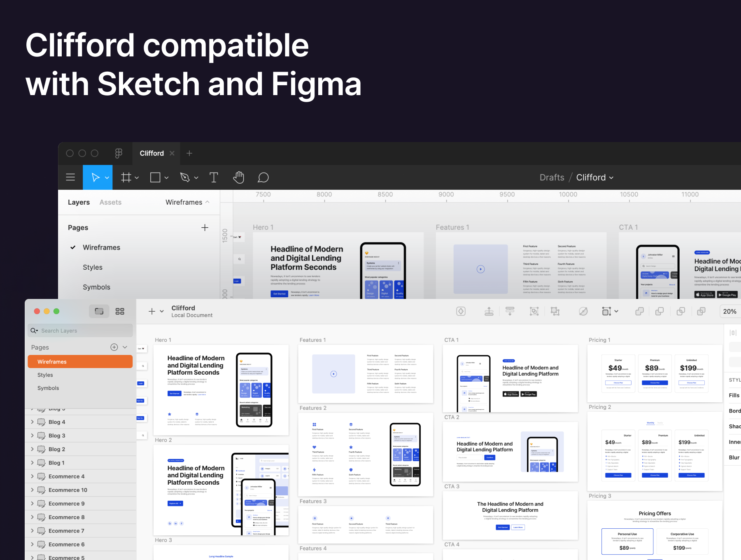
Task: Expand the Blog 4 artboard layer
Action: point(32,422)
